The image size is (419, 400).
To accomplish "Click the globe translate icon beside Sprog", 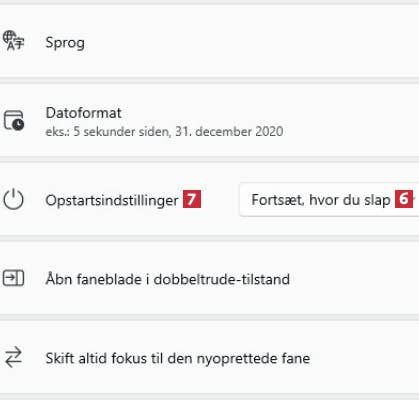I will 13,41.
